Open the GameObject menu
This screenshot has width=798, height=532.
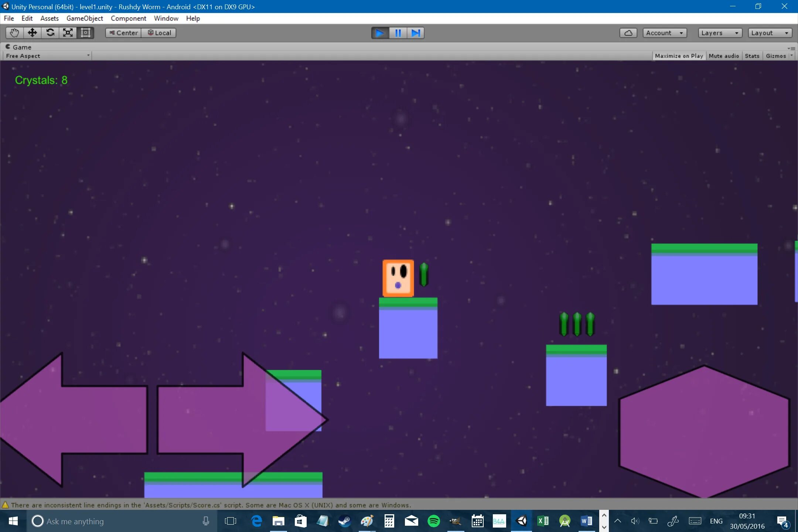coord(85,18)
